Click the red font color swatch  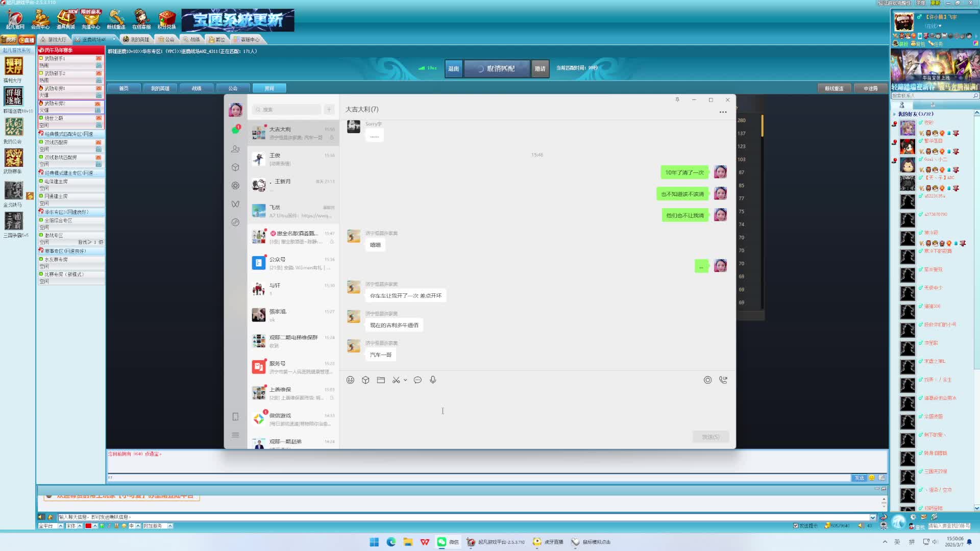[88, 526]
